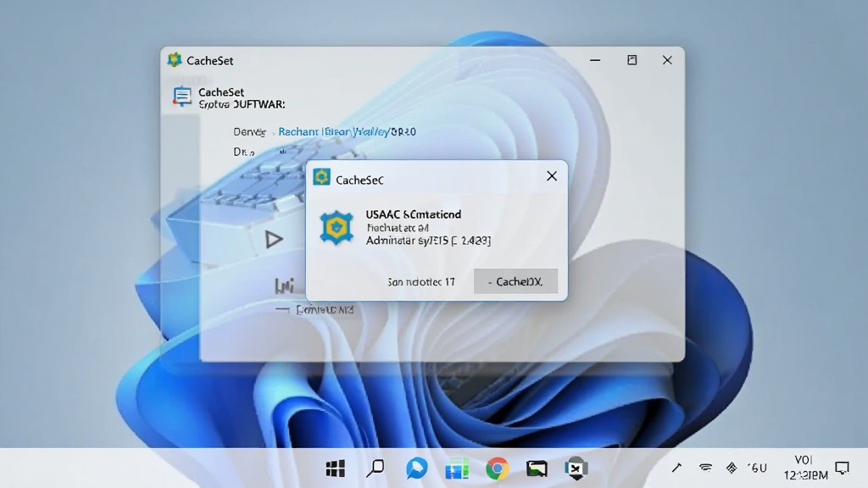
Task: Click the pen icon in system tray
Action: (676, 468)
